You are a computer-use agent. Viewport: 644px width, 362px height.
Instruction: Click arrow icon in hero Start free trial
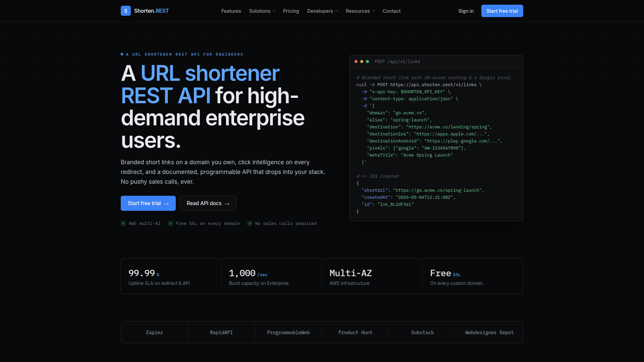coord(166,204)
